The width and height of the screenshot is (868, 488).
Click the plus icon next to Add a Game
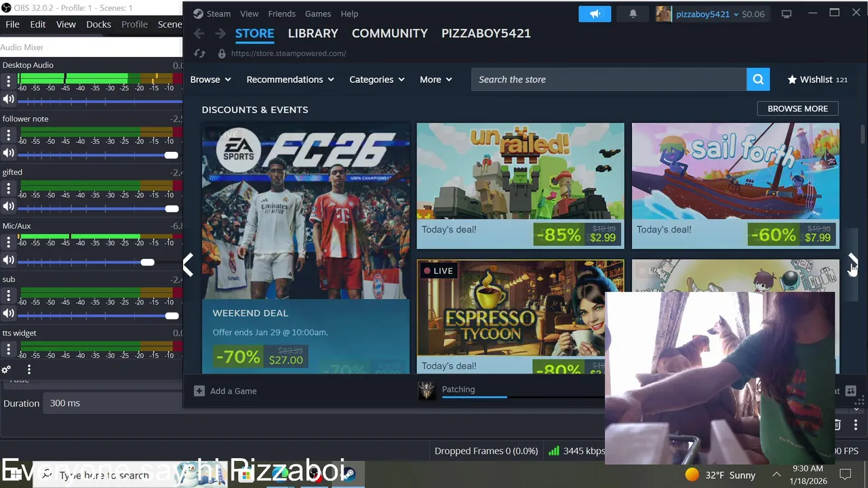[x=199, y=390]
